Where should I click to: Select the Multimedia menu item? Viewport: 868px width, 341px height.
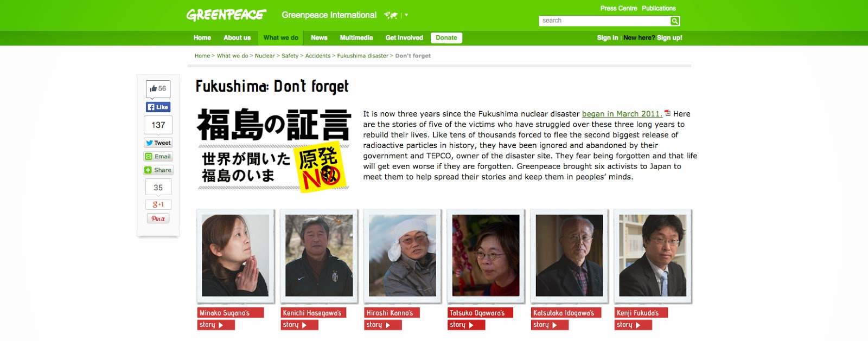point(356,38)
